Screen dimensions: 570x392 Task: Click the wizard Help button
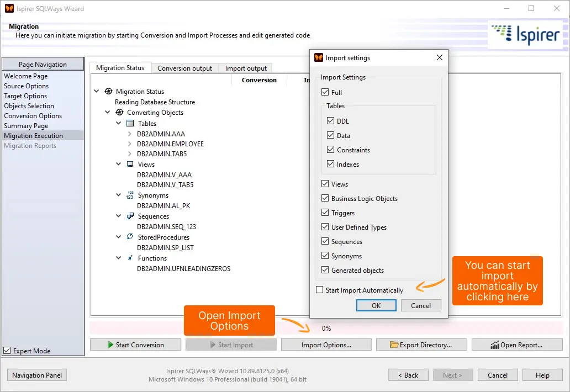(542, 375)
